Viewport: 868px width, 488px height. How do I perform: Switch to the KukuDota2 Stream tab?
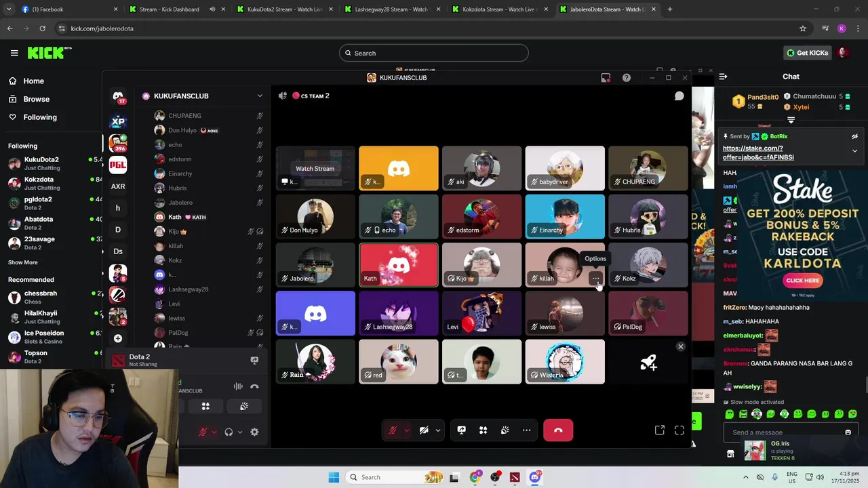point(285,9)
